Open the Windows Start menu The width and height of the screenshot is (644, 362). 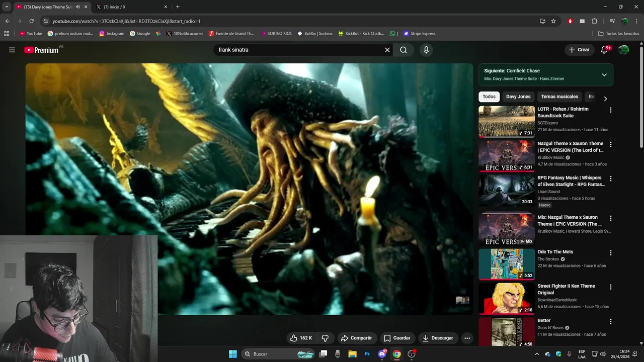(233, 354)
